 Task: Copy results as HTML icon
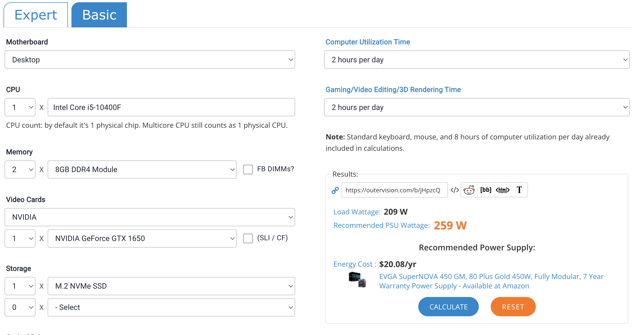pos(502,190)
